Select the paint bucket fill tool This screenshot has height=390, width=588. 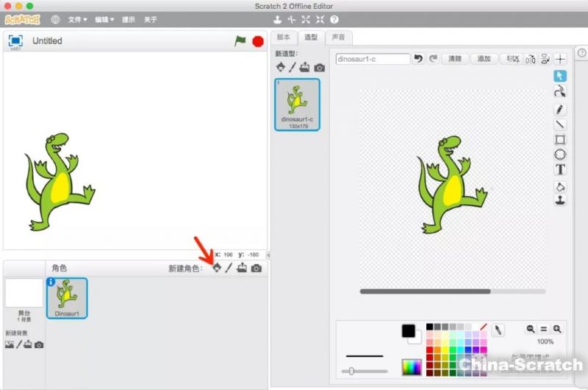click(x=559, y=186)
